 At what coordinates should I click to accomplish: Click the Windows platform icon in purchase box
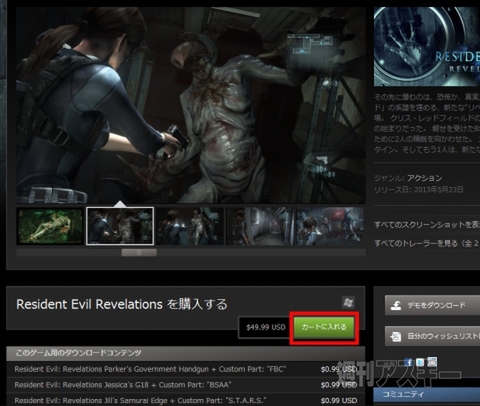coord(348,302)
